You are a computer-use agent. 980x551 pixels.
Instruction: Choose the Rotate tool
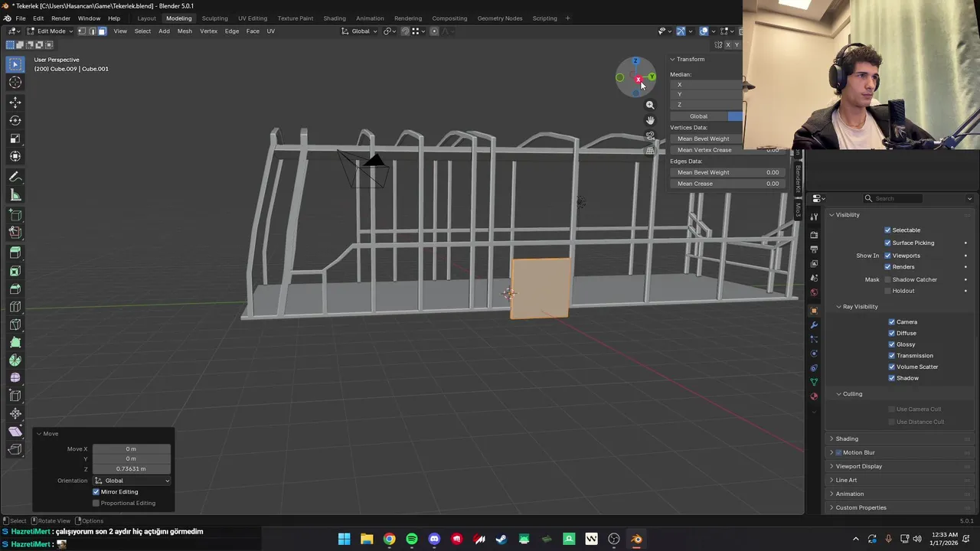pyautogui.click(x=15, y=120)
